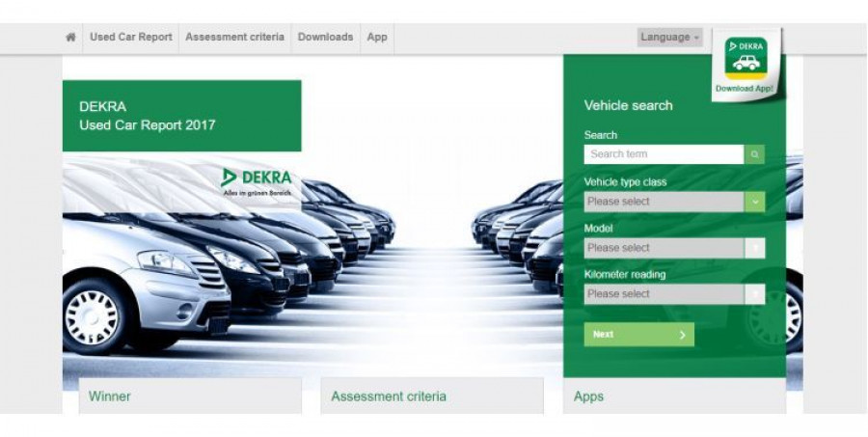
Task: Open the Winner section heading
Action: [x=110, y=396]
